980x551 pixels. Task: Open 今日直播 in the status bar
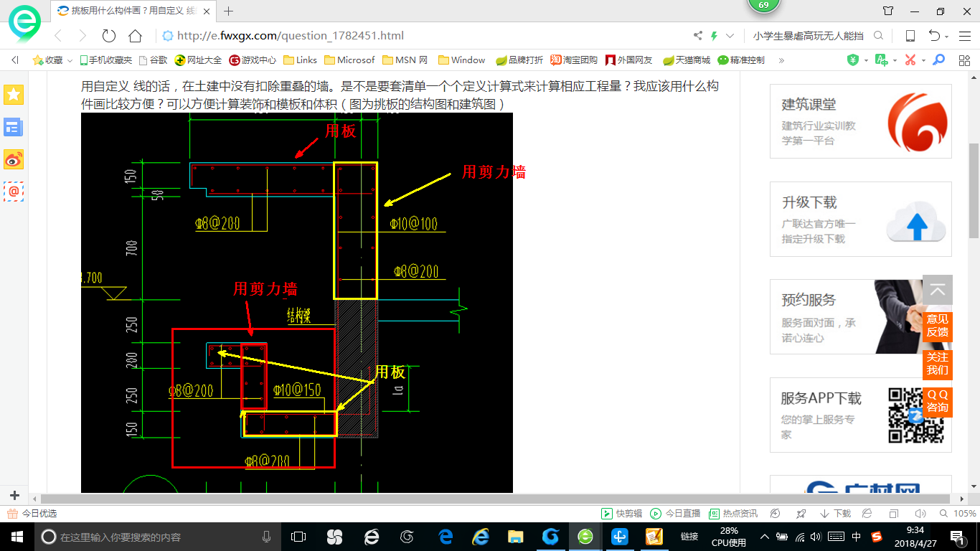[675, 514]
